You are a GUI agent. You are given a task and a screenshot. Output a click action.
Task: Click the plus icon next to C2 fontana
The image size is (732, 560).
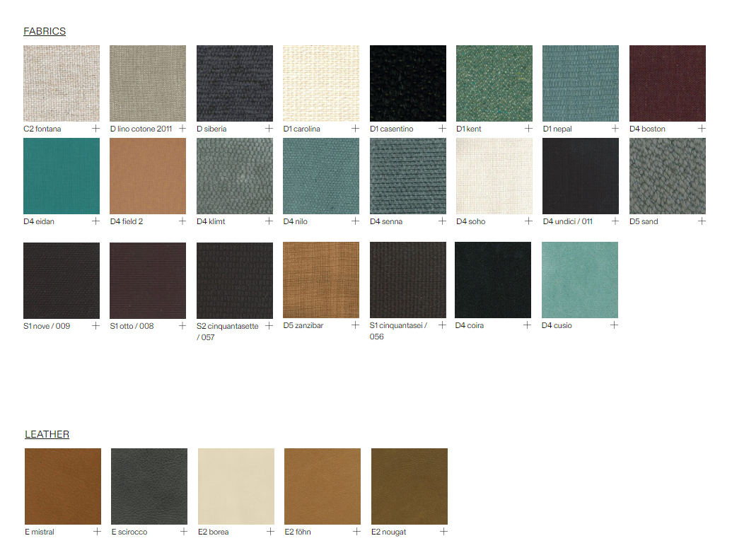(x=95, y=129)
